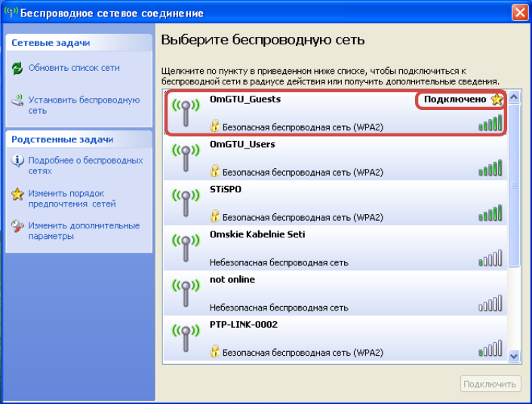Click the star icon for preferred networks order
The height and width of the screenshot is (404, 532).
17,194
